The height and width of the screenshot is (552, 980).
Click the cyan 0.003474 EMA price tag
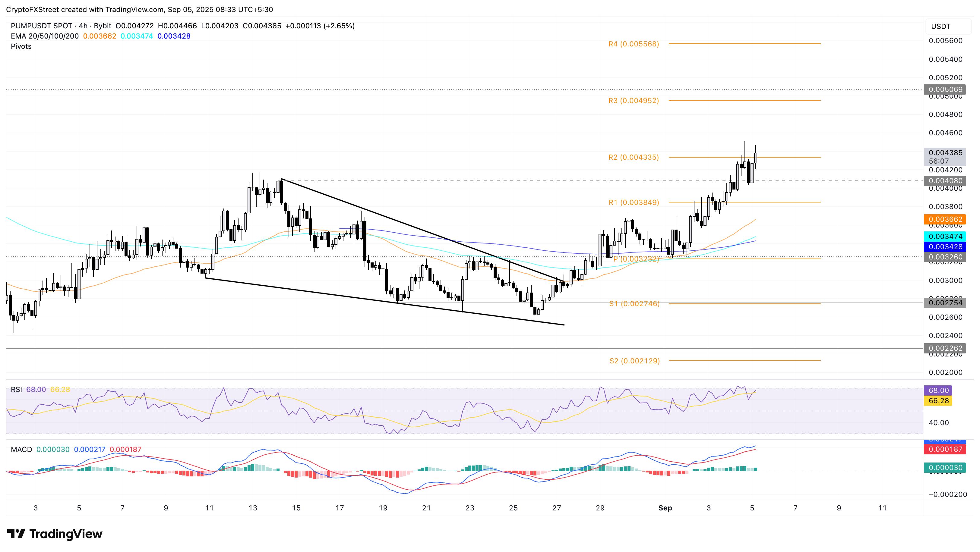(945, 237)
